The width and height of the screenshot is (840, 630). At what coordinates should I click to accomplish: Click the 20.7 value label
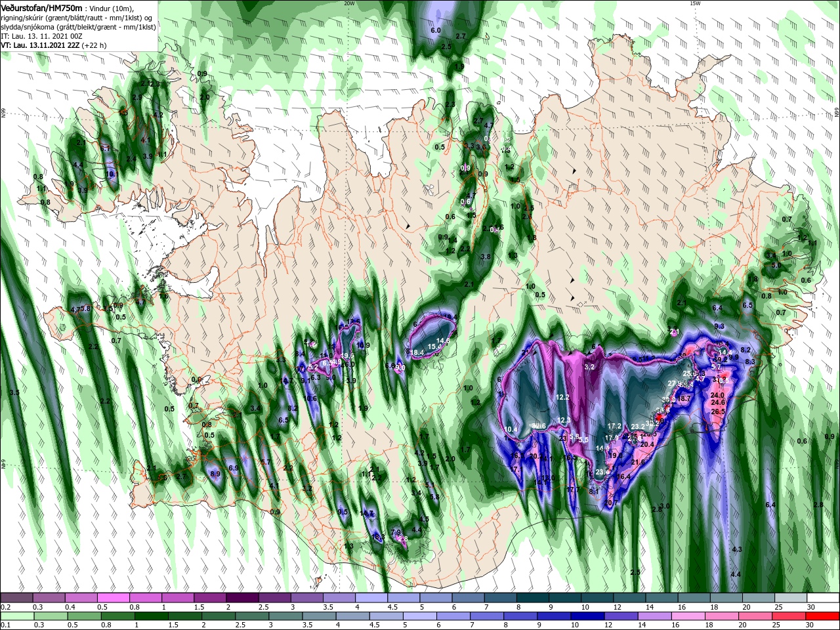point(612,503)
